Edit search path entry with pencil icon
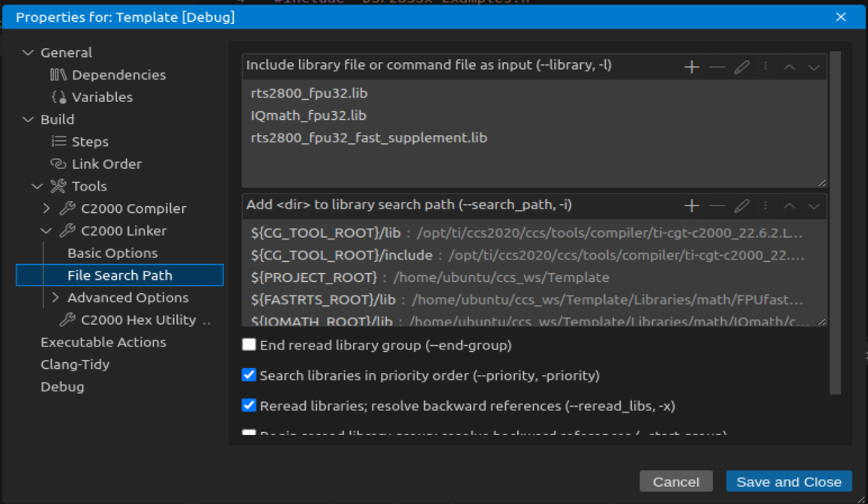The image size is (868, 504). 742,206
